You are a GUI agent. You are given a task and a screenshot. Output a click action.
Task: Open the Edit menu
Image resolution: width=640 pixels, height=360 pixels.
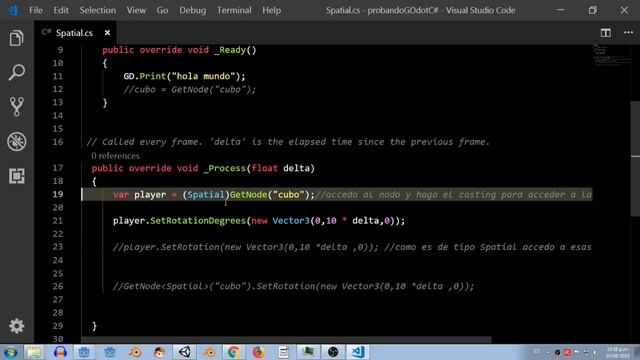point(61,10)
